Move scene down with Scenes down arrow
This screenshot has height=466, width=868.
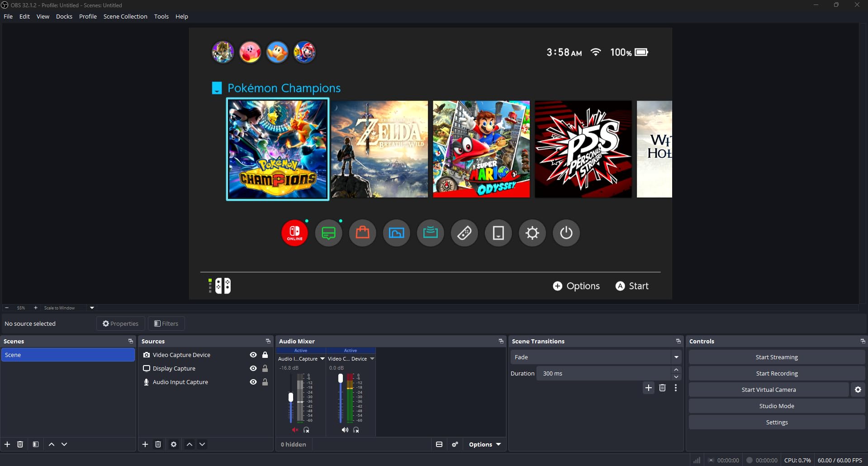64,444
